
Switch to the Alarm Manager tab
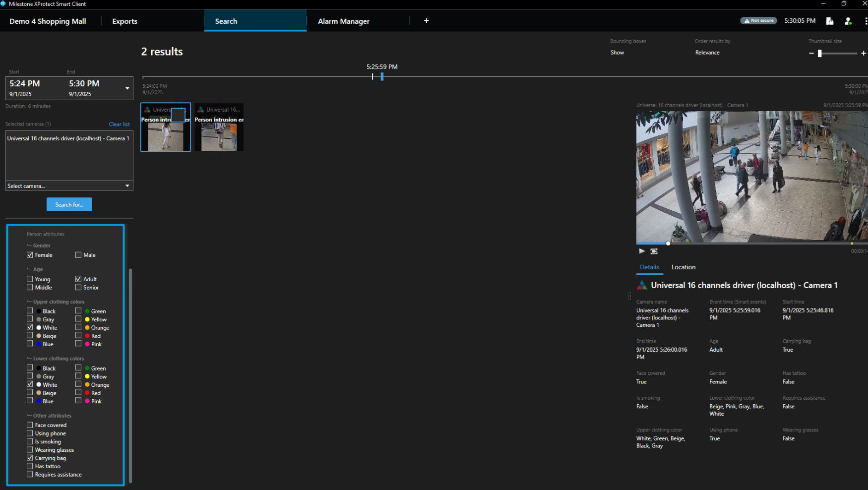(343, 21)
